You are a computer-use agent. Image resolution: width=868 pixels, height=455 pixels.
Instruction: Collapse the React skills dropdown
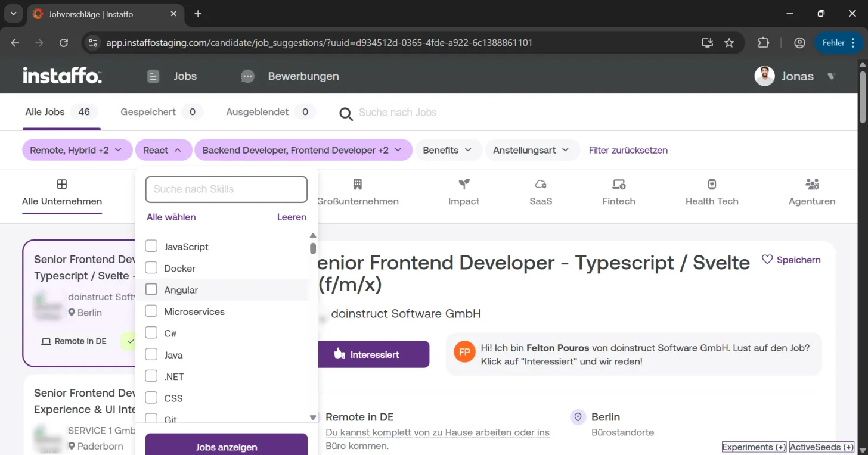163,150
